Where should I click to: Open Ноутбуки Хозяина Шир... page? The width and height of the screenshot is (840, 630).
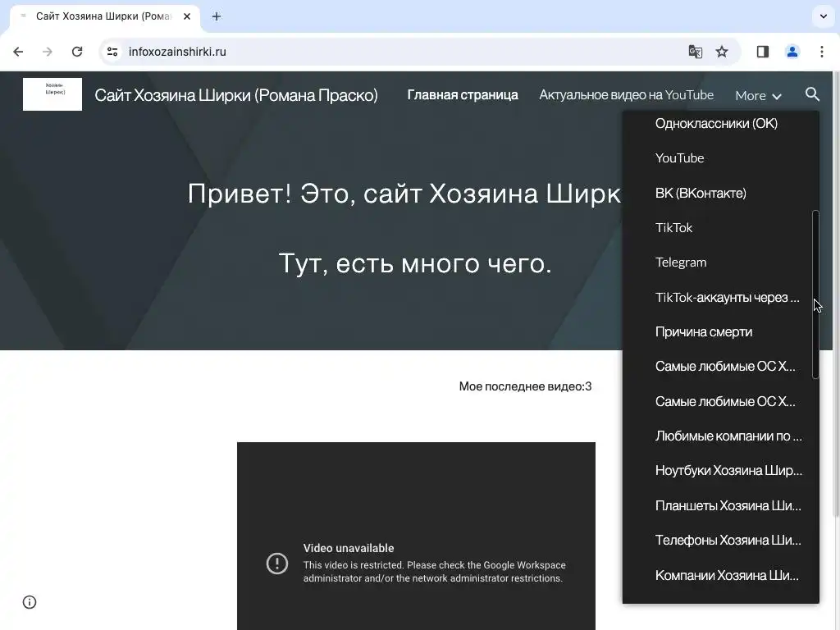click(728, 470)
